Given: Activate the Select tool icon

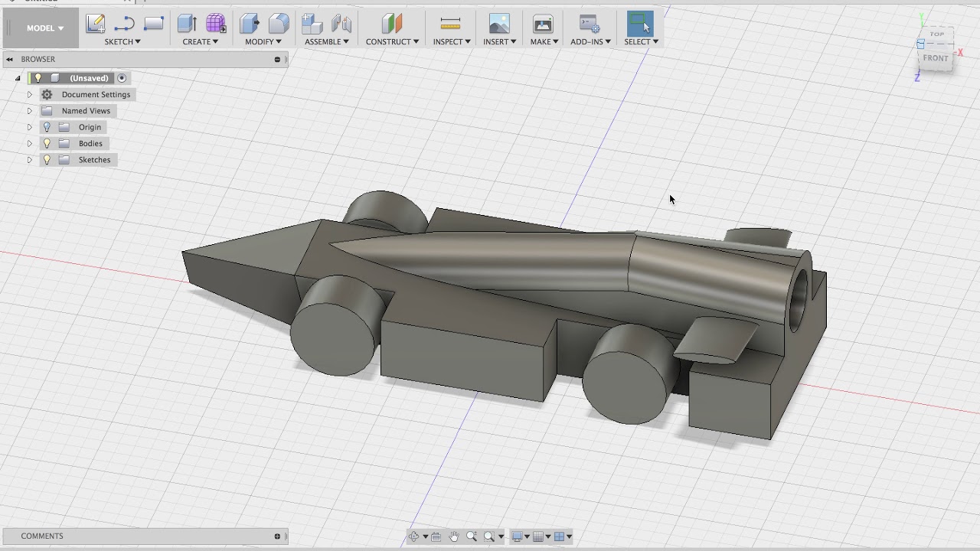Looking at the screenshot, I should (x=640, y=24).
